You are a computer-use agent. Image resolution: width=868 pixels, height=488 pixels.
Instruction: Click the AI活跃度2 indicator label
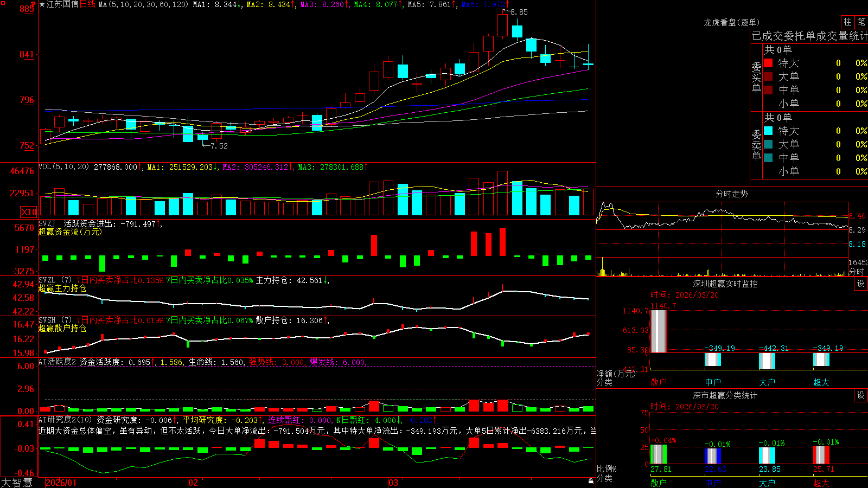coord(58,362)
